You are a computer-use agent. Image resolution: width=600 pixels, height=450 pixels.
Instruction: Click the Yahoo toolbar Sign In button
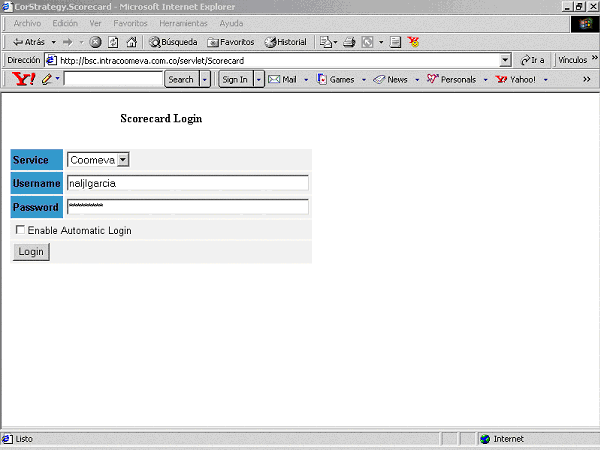pos(234,79)
